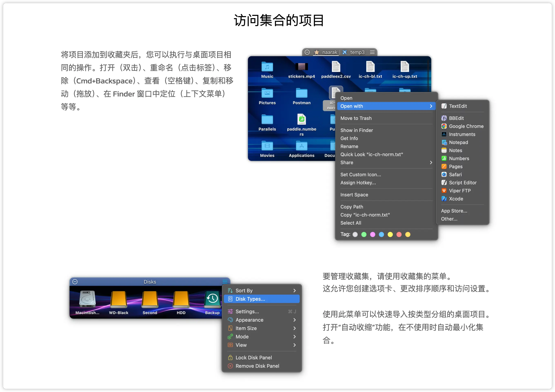The height and width of the screenshot is (392, 555).
Task: Click the Macintosh disk icon
Action: pyautogui.click(x=87, y=300)
